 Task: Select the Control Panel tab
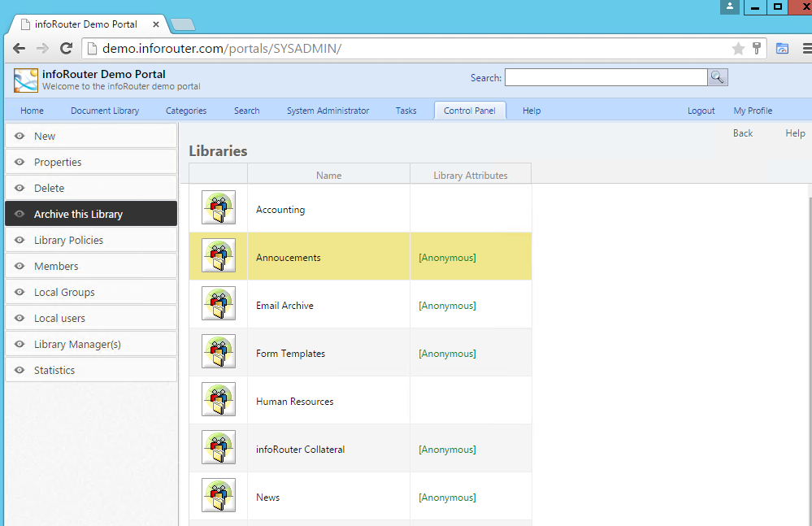coord(470,111)
